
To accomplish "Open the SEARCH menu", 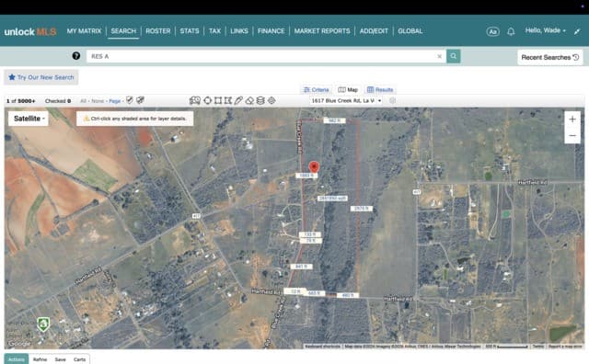I will (123, 31).
